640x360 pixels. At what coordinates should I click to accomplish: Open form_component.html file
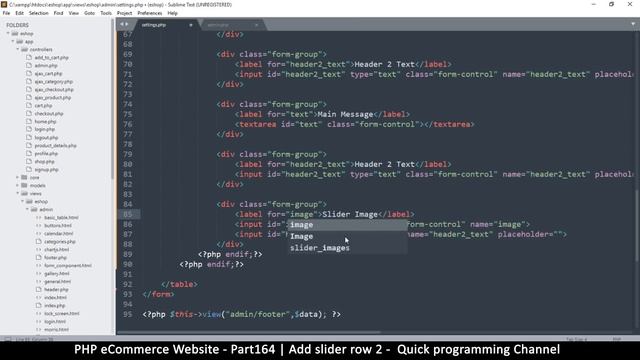pyautogui.click(x=68, y=266)
